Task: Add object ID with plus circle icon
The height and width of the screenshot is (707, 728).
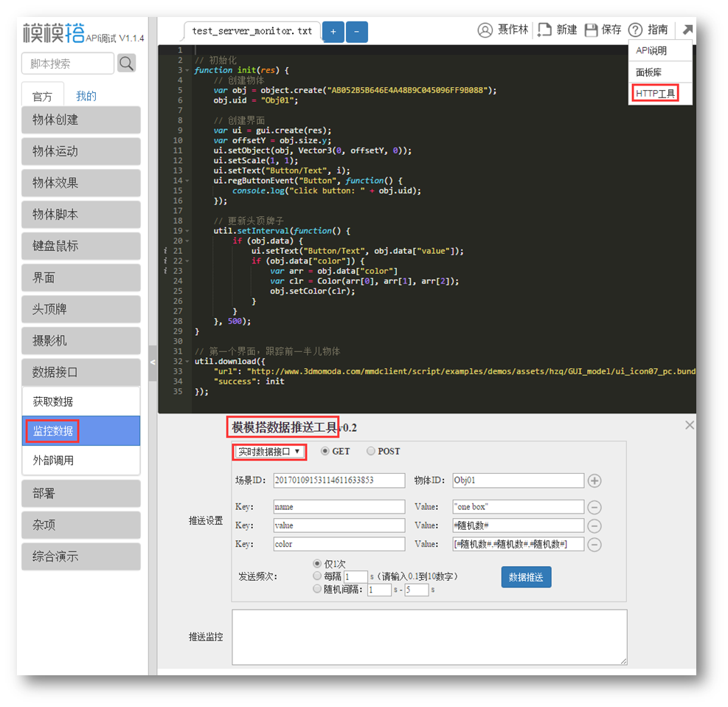Action: 594,480
